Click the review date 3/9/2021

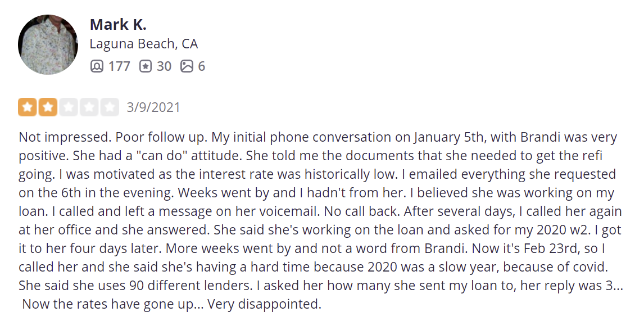click(153, 107)
